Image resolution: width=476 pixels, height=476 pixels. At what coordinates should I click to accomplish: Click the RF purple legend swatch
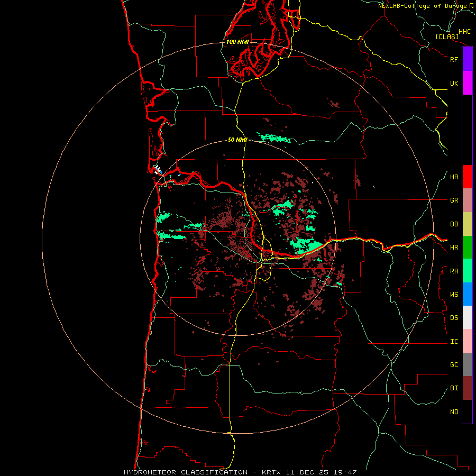(x=467, y=59)
